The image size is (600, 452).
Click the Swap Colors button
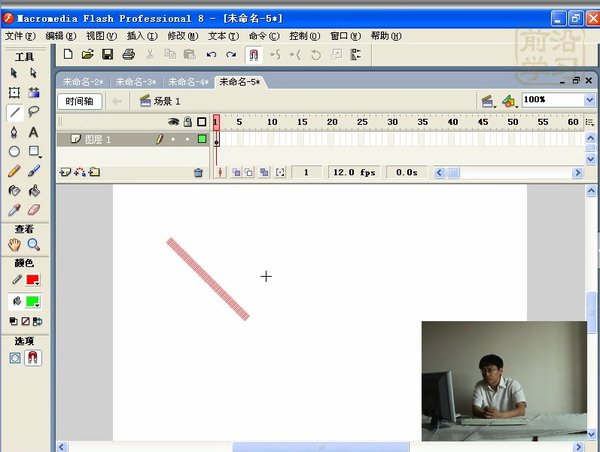pyautogui.click(x=38, y=321)
